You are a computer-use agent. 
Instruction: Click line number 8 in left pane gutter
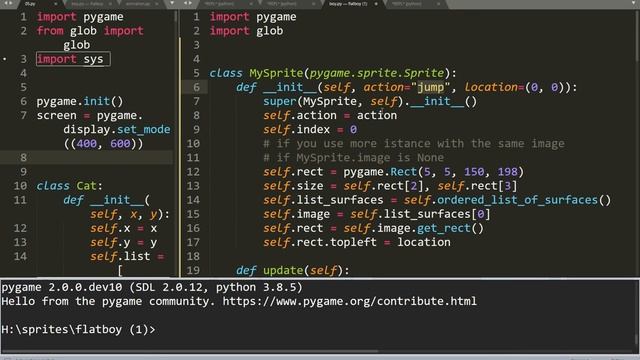pos(24,158)
